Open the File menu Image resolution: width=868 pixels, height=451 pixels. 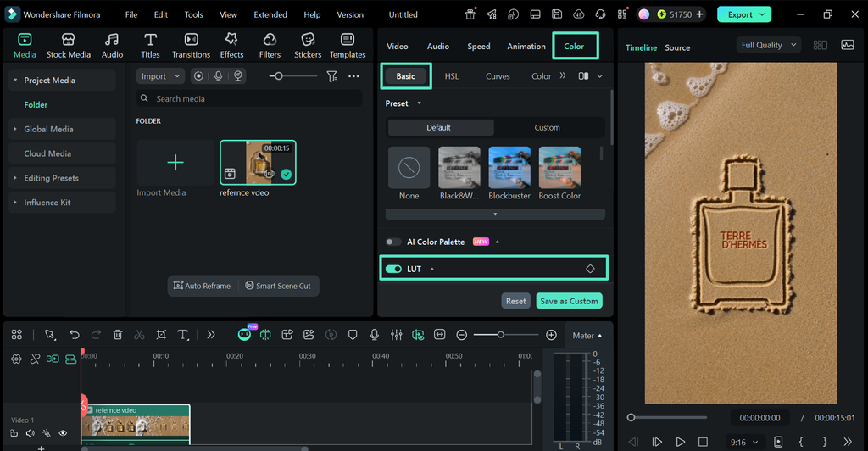pos(131,14)
